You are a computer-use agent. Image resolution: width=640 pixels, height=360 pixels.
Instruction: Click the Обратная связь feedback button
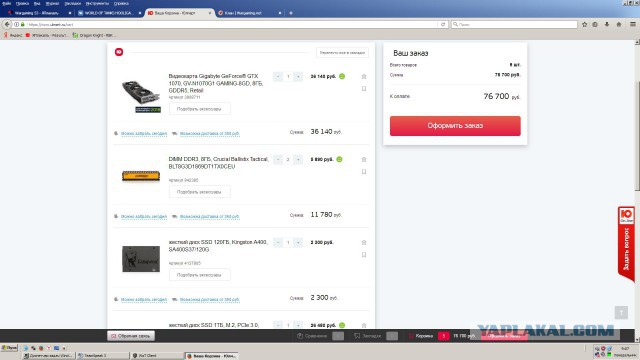pos(131,336)
